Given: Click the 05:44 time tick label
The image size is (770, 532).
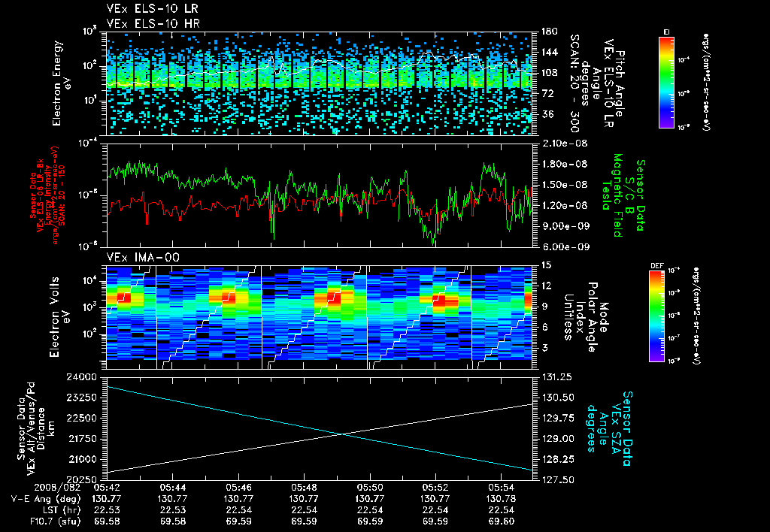Looking at the screenshot, I should [x=173, y=488].
